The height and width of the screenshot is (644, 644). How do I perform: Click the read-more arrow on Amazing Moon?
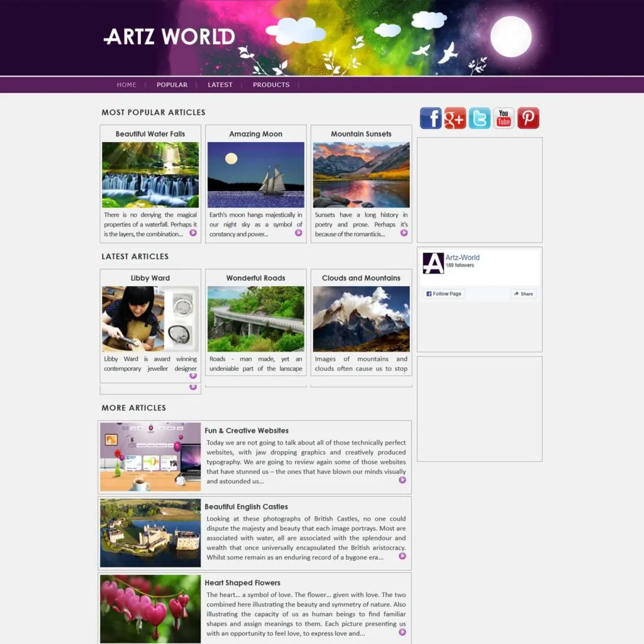click(298, 233)
